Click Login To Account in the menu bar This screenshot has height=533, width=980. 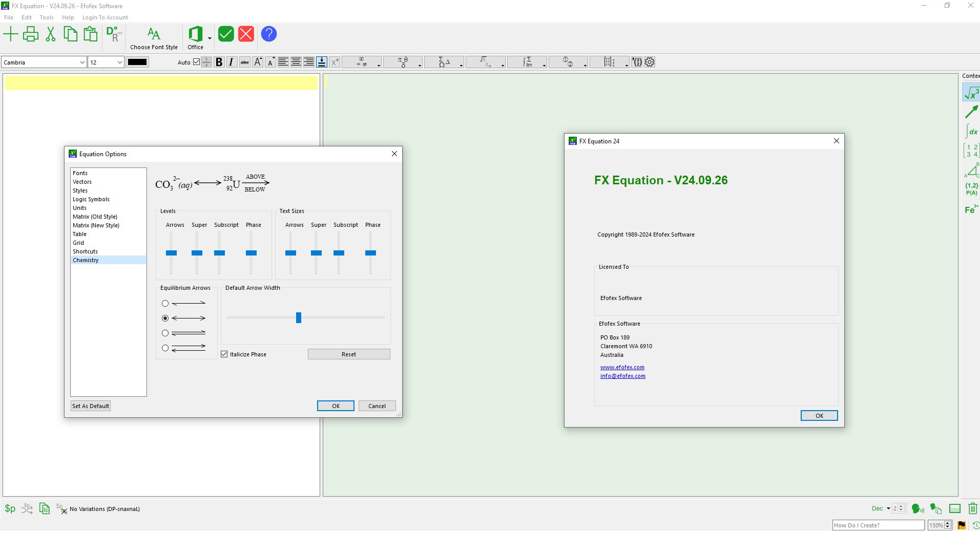(105, 17)
